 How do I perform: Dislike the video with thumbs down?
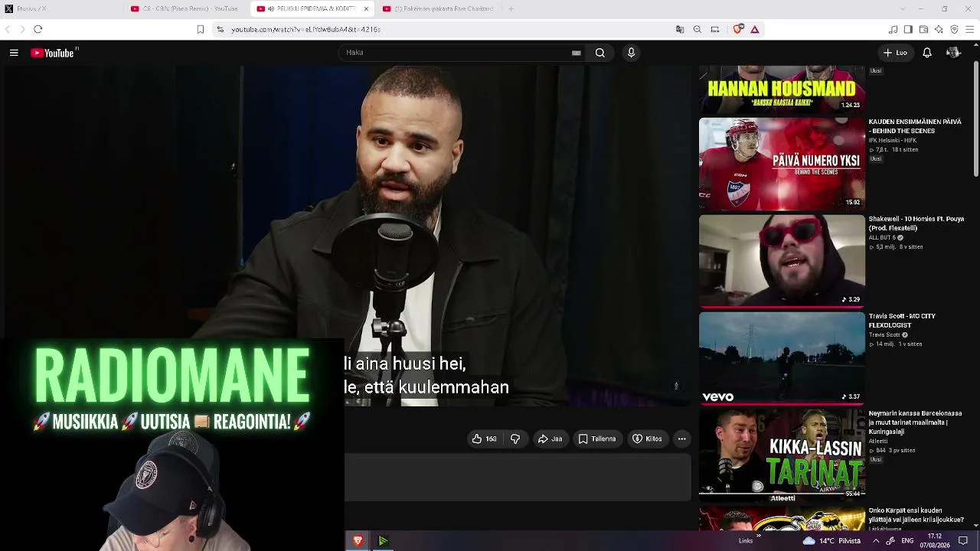(x=515, y=439)
